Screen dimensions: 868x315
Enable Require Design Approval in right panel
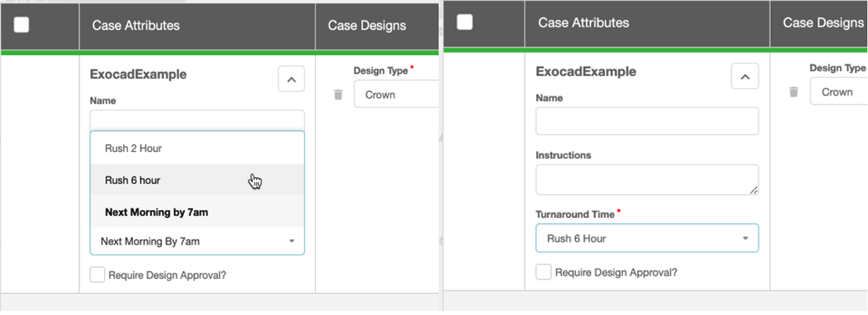544,273
